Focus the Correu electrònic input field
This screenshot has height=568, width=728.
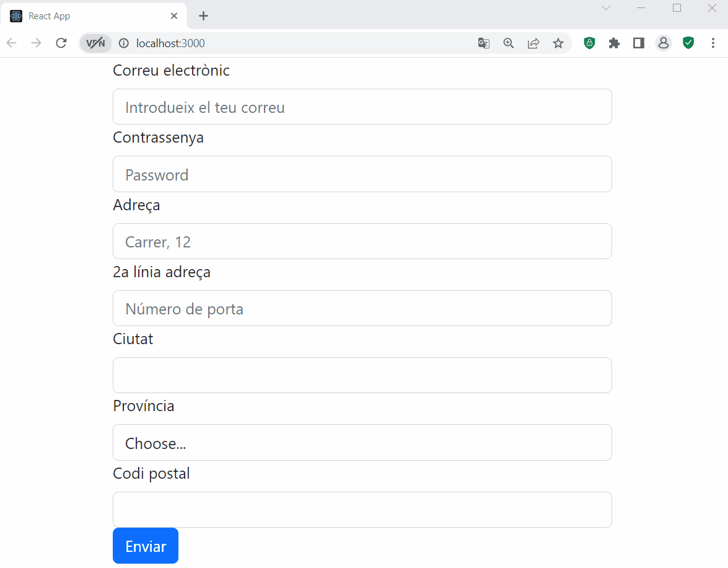click(x=362, y=107)
